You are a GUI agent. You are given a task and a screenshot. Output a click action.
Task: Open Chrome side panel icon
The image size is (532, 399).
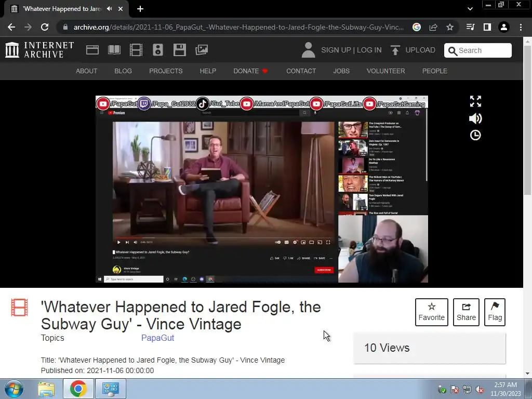coord(487,27)
